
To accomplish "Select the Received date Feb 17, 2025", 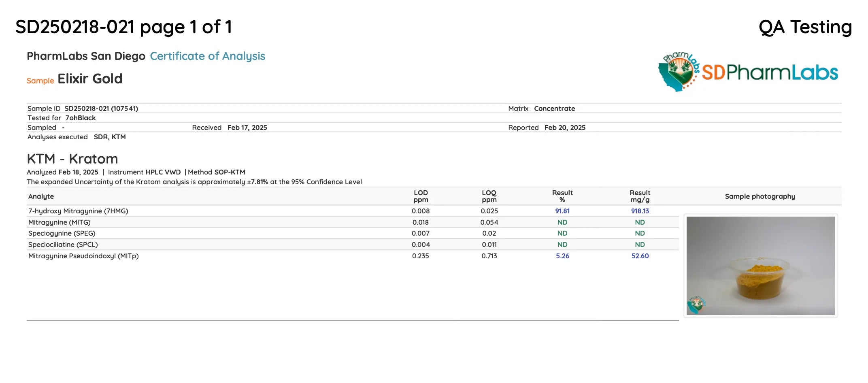I will (247, 128).
